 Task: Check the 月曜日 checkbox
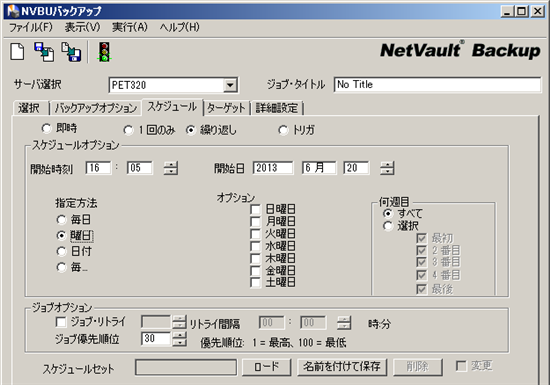(x=255, y=222)
